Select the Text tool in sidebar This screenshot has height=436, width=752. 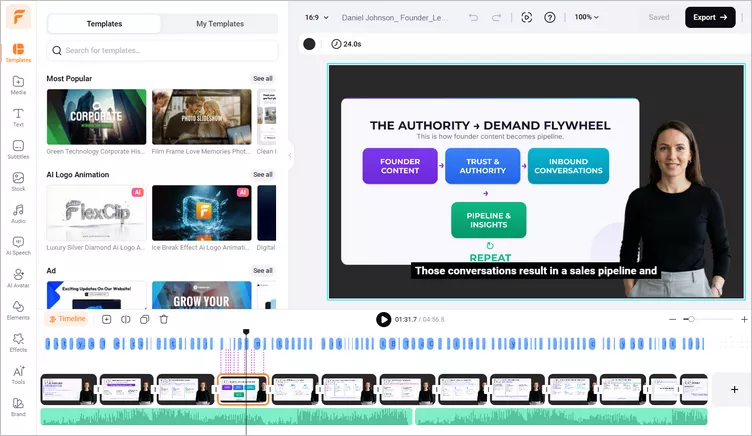pyautogui.click(x=18, y=118)
